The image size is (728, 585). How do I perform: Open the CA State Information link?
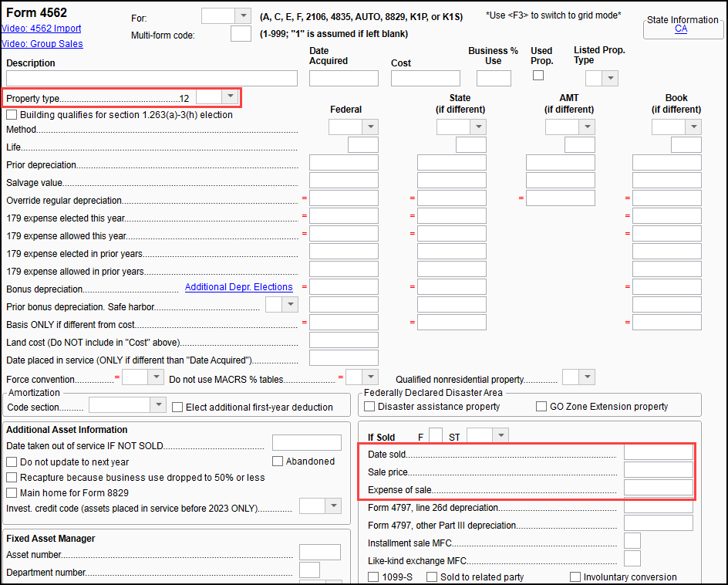pyautogui.click(x=681, y=29)
